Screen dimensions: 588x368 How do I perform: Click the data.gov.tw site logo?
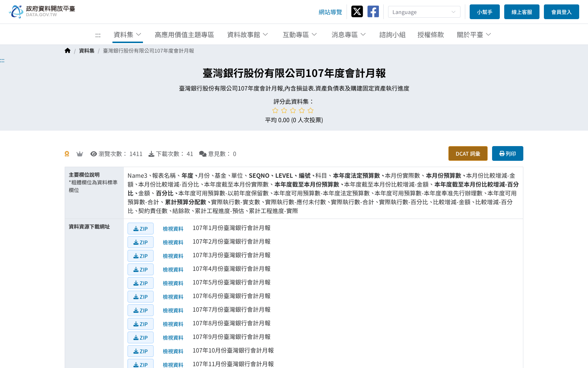click(x=42, y=11)
